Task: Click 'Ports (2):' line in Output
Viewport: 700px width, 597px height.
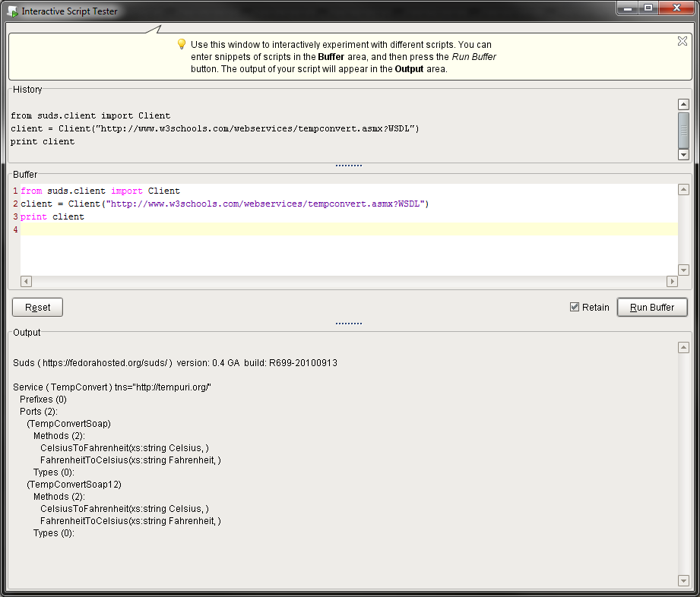Action: point(39,412)
